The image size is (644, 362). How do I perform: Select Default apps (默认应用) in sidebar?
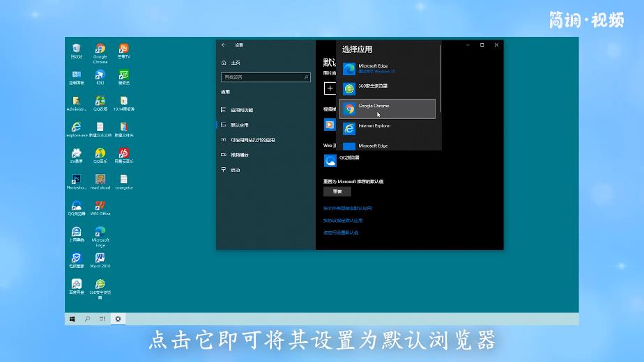click(239, 125)
